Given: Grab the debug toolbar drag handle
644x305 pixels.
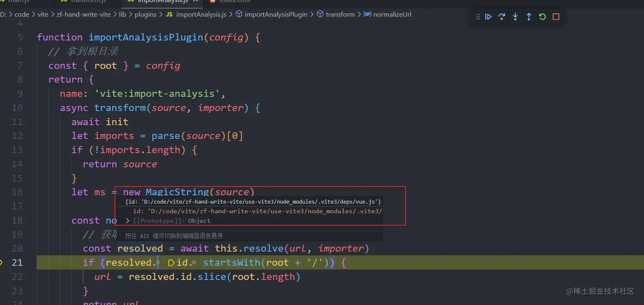Looking at the screenshot, I should [478, 17].
